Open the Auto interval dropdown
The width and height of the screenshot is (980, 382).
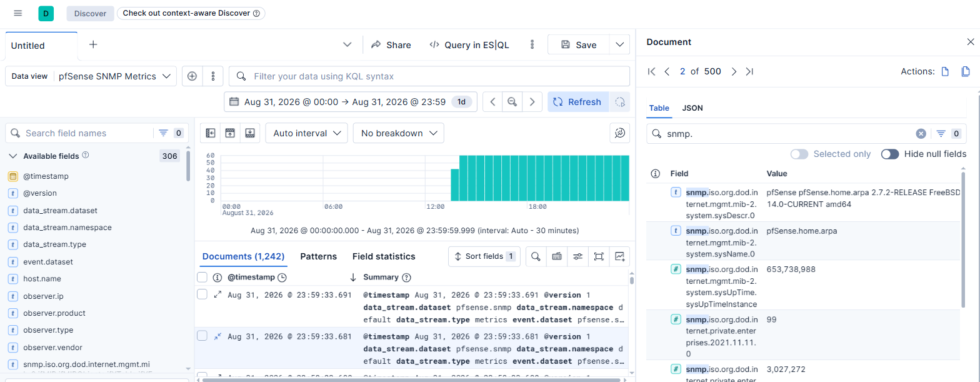pyautogui.click(x=307, y=133)
